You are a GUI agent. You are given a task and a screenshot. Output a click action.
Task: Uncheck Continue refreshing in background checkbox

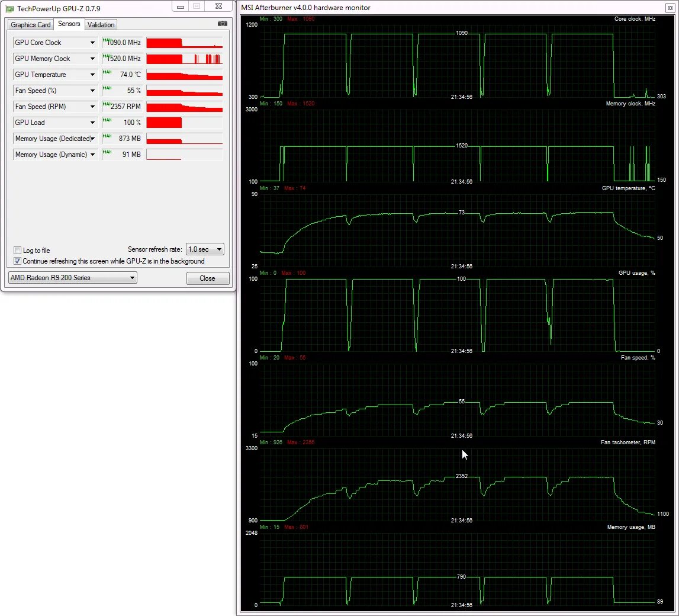17,261
